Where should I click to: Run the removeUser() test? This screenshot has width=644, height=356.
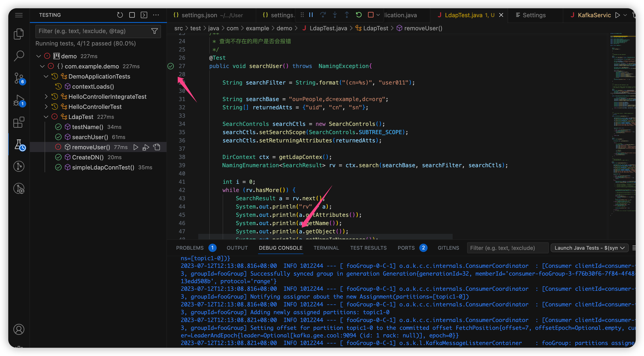tap(135, 147)
